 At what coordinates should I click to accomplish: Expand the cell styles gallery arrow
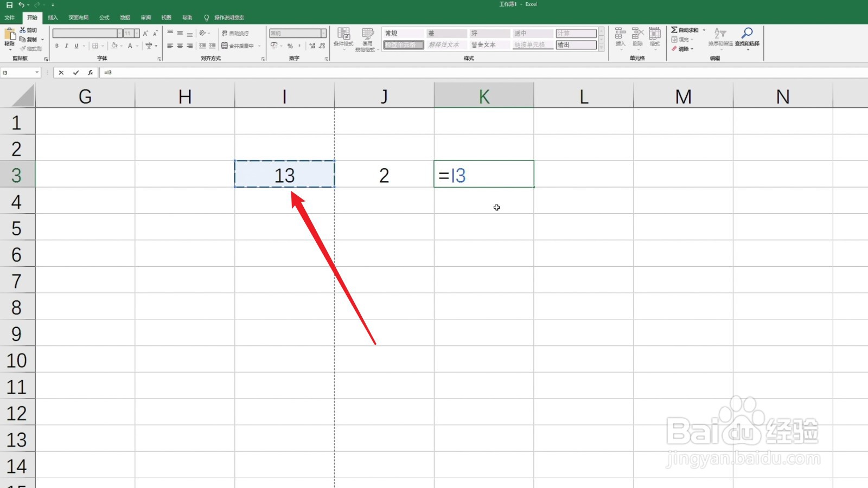[601, 48]
